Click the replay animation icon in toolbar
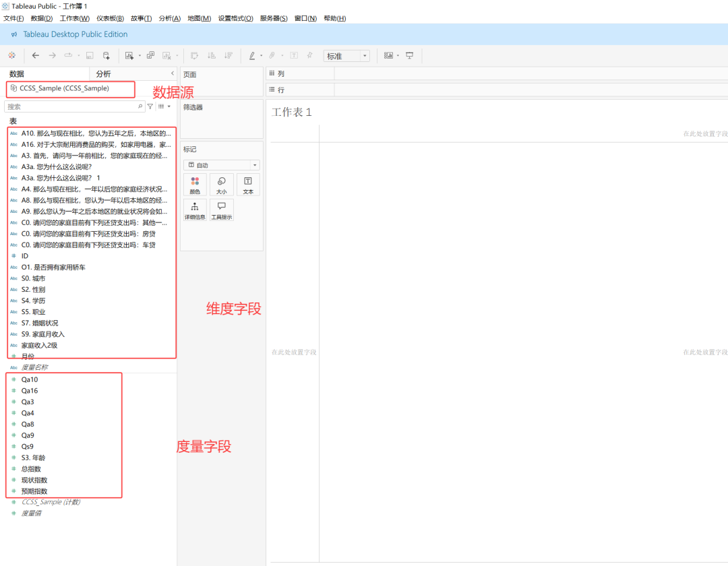The image size is (728, 566). click(68, 55)
